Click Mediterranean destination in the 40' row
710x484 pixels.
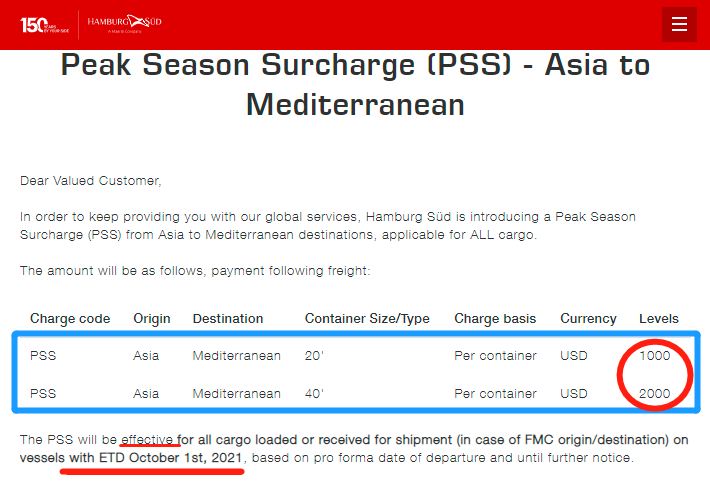(x=237, y=394)
